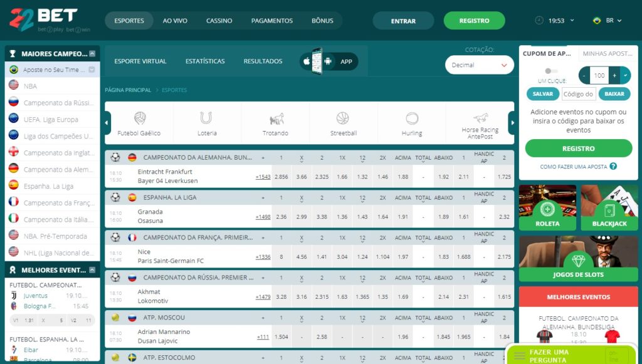Click the Espanha La Liga flag icon in sidebar
The height and width of the screenshot is (364, 642).
pyautogui.click(x=14, y=185)
